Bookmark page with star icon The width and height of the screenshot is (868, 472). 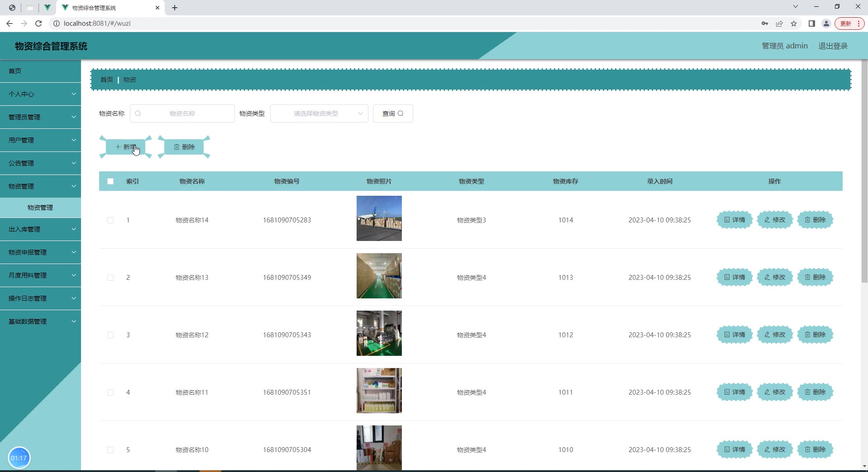click(794, 24)
